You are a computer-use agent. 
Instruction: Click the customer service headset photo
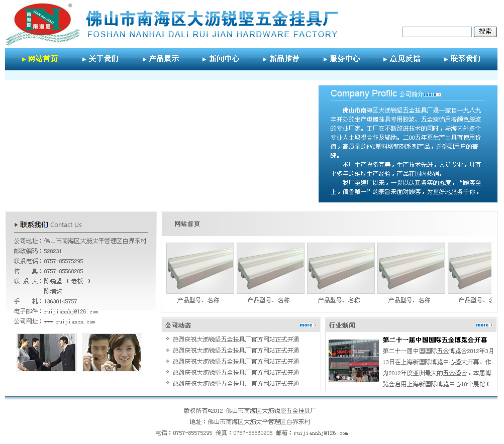[x=112, y=353]
